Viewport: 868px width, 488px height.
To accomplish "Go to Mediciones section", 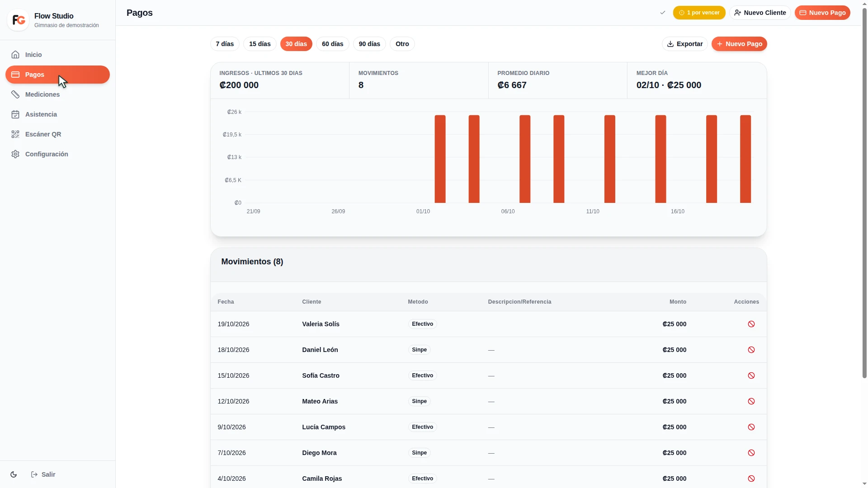I will coord(57,94).
